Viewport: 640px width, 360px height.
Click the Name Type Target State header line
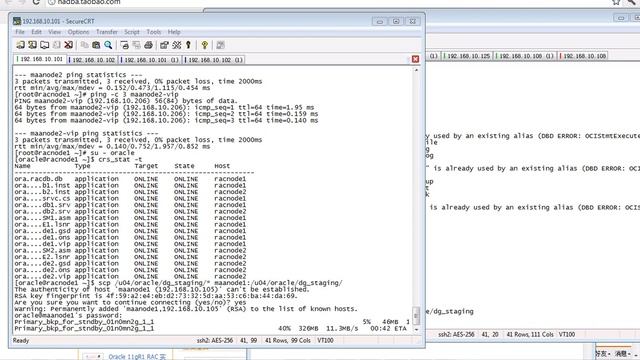(x=122, y=166)
